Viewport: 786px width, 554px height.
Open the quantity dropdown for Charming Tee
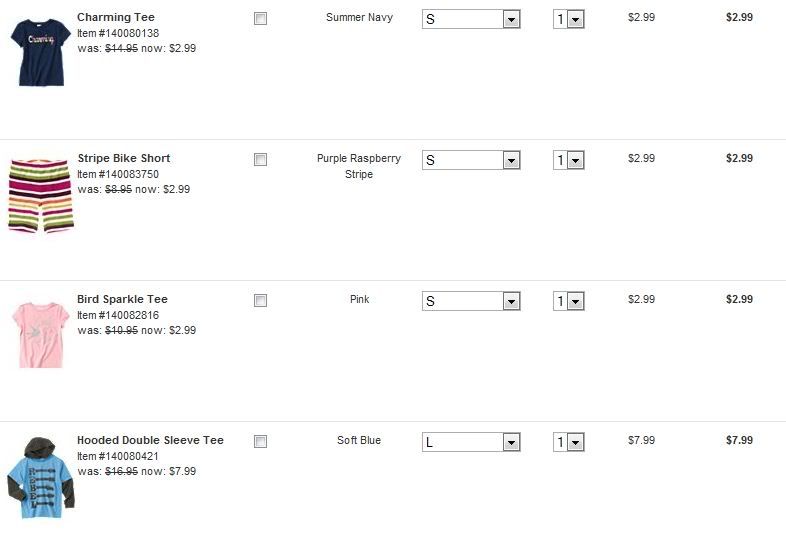[x=569, y=19]
